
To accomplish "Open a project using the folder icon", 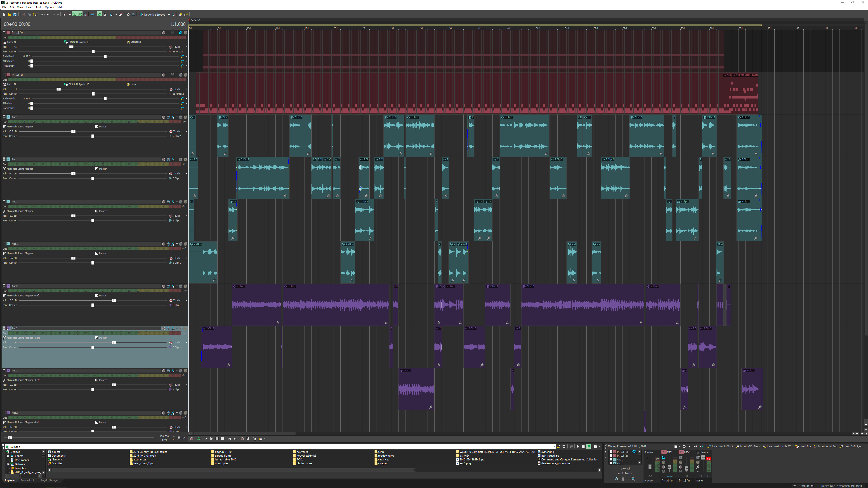I will [9, 14].
